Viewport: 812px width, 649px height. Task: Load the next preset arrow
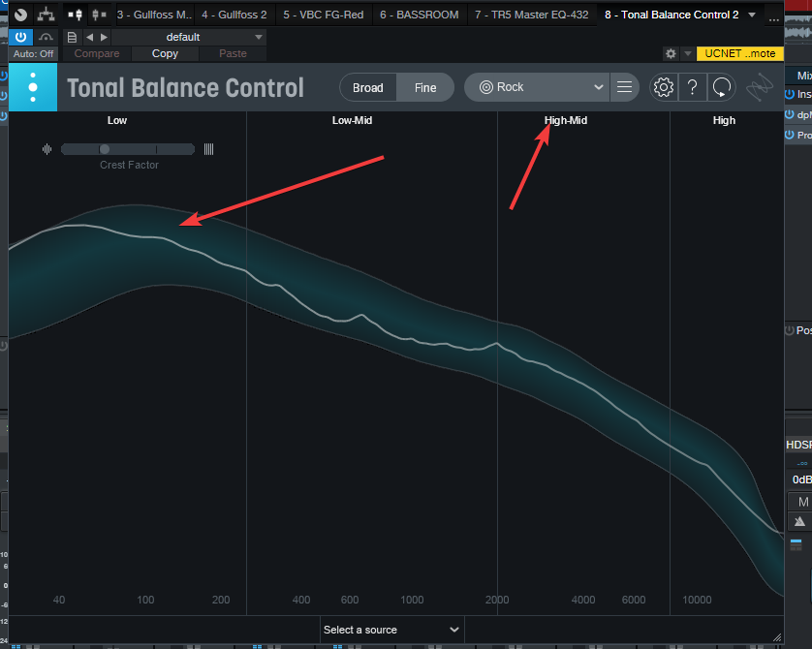(104, 37)
